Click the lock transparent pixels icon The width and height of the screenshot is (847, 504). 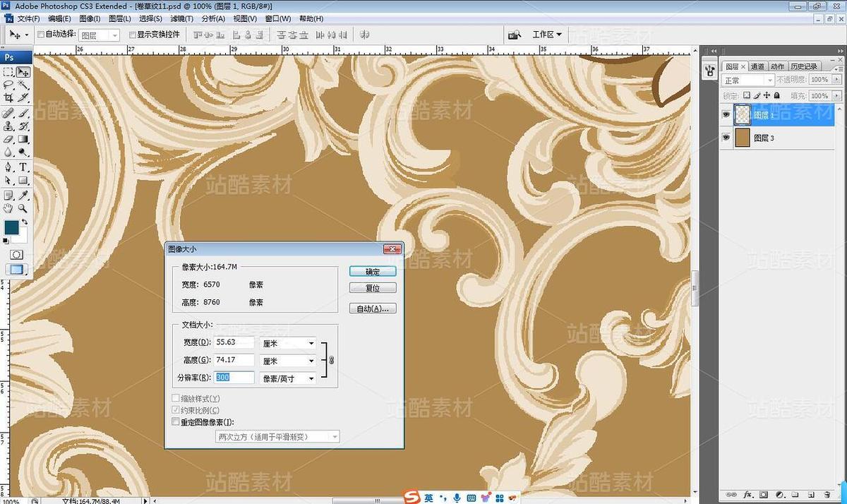click(746, 96)
